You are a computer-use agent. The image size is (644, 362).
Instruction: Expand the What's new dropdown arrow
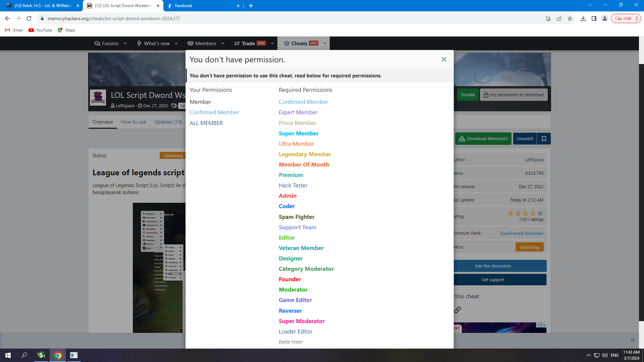click(x=176, y=44)
